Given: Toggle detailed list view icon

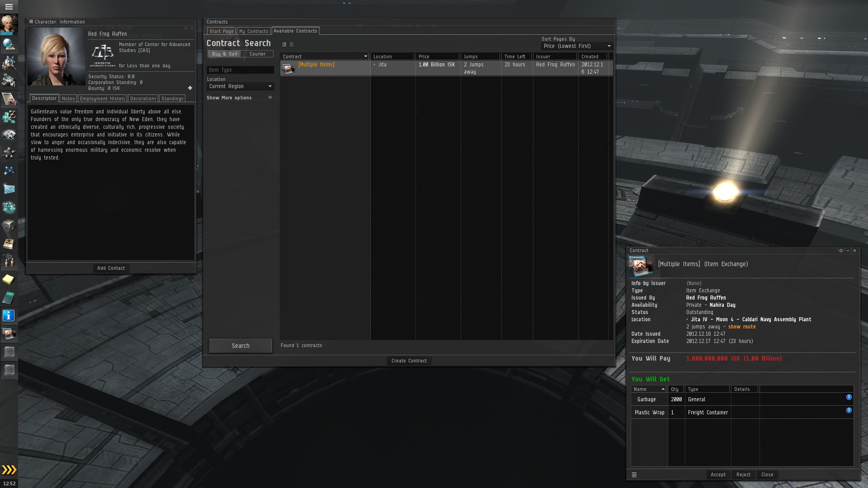Looking at the screenshot, I should [x=284, y=44].
